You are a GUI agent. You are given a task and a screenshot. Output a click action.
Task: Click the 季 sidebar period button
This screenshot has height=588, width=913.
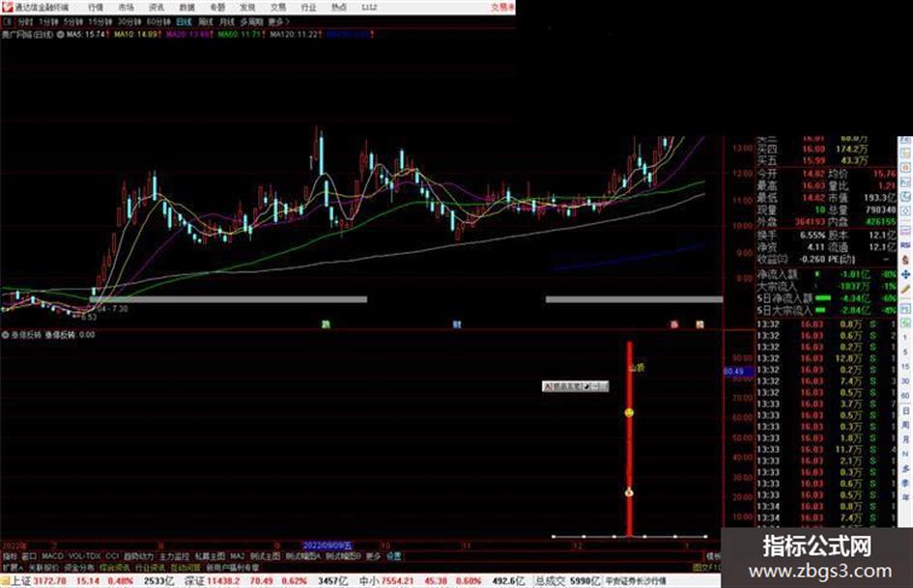(x=905, y=483)
